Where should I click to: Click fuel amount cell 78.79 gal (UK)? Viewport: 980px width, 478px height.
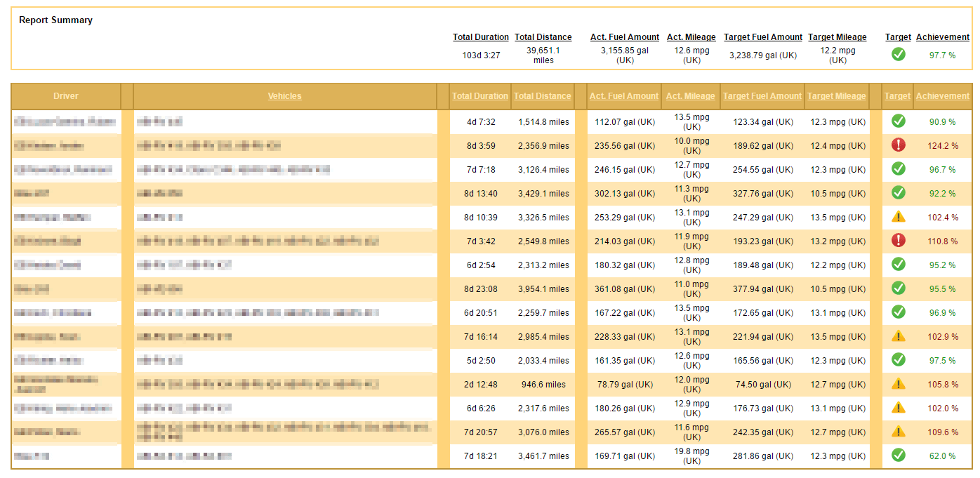click(625, 385)
